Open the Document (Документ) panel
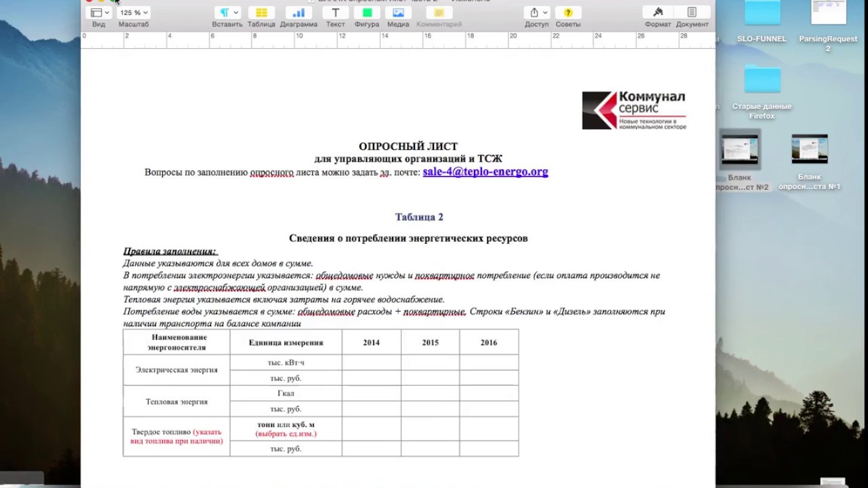 pos(692,13)
